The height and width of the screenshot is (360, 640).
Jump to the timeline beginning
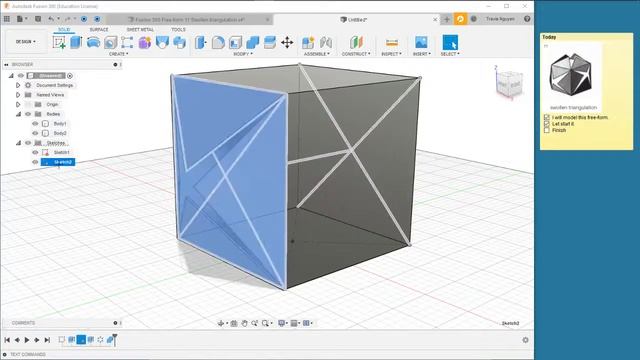[7, 340]
